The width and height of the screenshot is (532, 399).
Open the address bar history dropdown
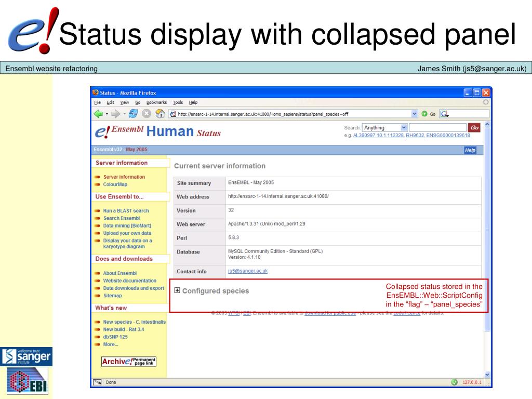(x=414, y=114)
